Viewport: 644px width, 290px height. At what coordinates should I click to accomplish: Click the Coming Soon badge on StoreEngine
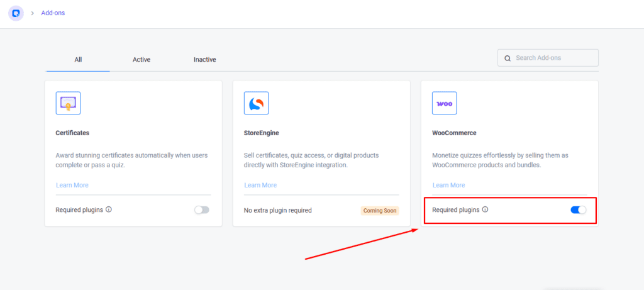380,211
